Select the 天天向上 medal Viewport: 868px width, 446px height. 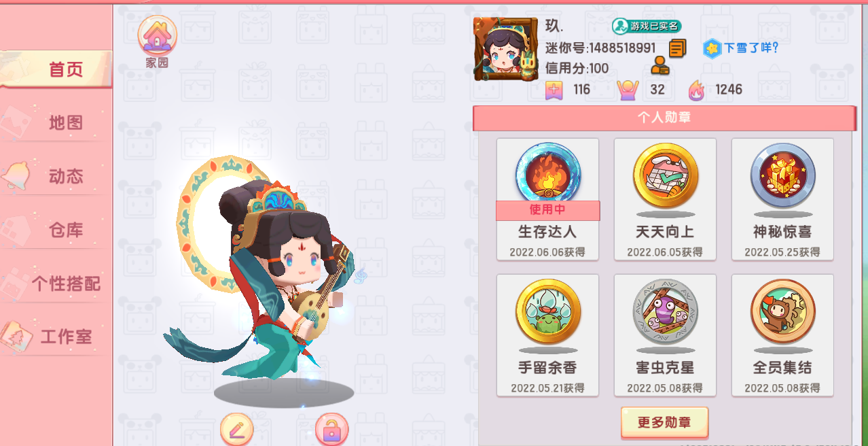click(x=665, y=199)
